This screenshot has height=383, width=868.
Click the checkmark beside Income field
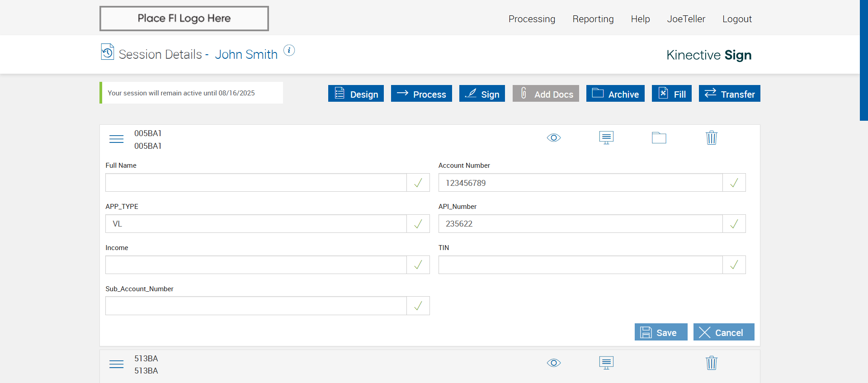click(418, 265)
